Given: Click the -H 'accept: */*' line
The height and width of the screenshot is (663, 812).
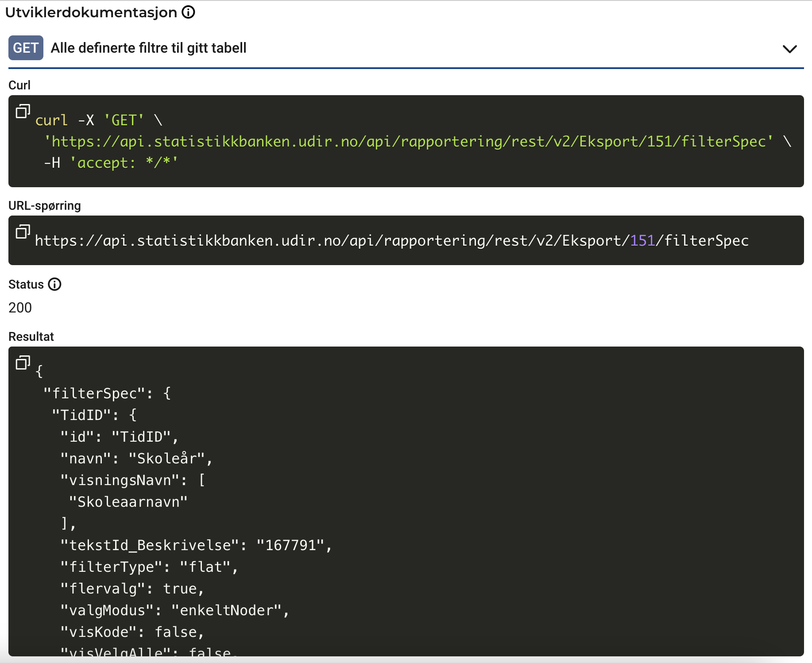Looking at the screenshot, I should [x=111, y=163].
